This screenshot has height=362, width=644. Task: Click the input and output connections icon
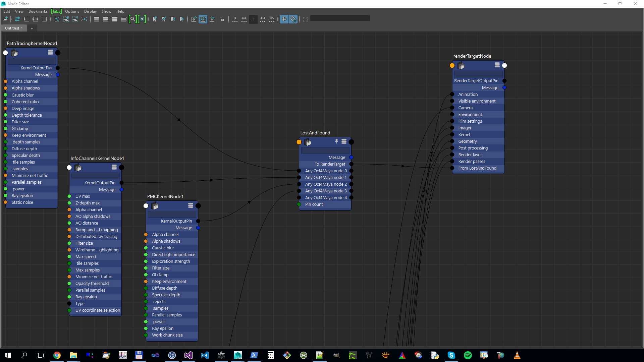pyautogui.click(x=35, y=19)
